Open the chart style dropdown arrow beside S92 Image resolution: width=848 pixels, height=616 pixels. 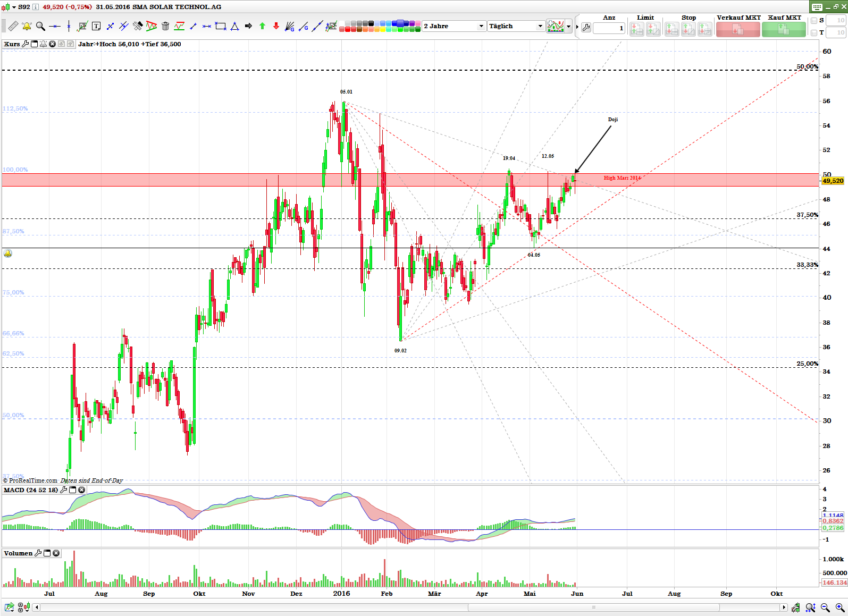pos(14,7)
